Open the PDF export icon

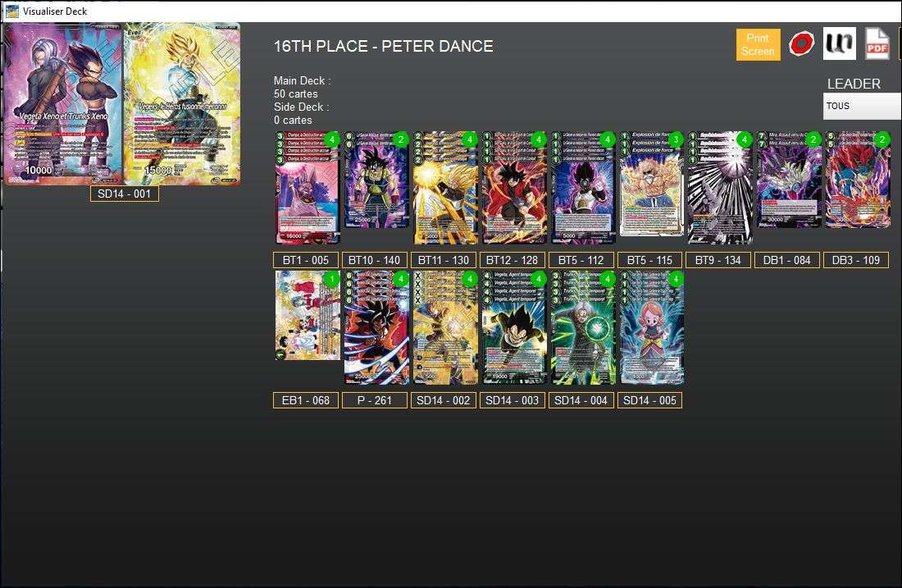(877, 43)
